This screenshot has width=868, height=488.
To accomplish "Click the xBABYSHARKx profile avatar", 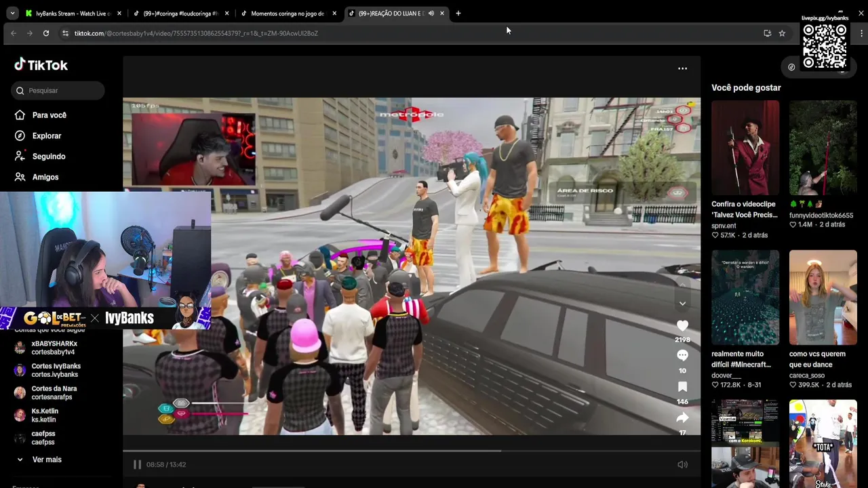I will click(20, 348).
